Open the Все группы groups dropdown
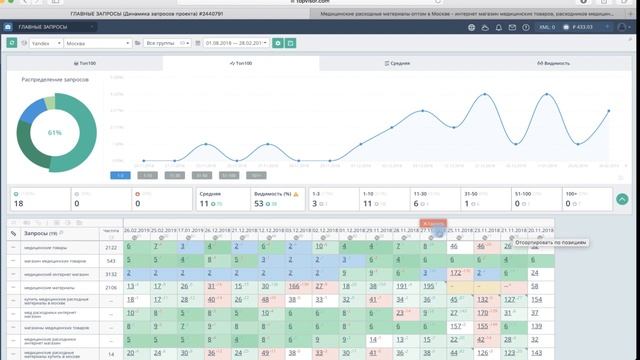 coord(167,43)
